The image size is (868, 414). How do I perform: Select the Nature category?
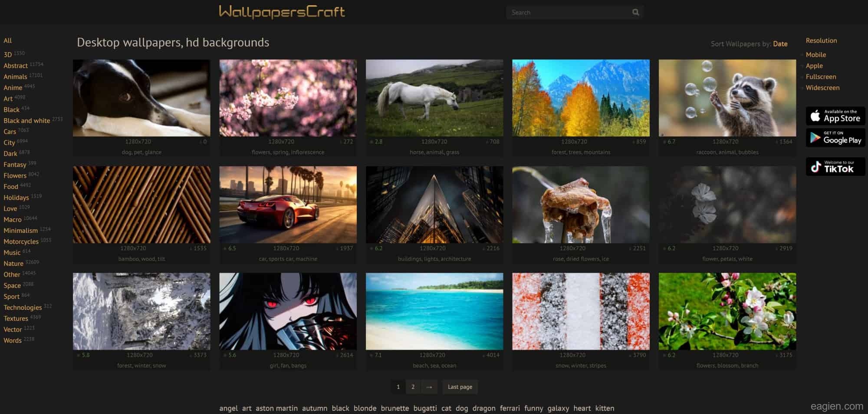(13, 264)
